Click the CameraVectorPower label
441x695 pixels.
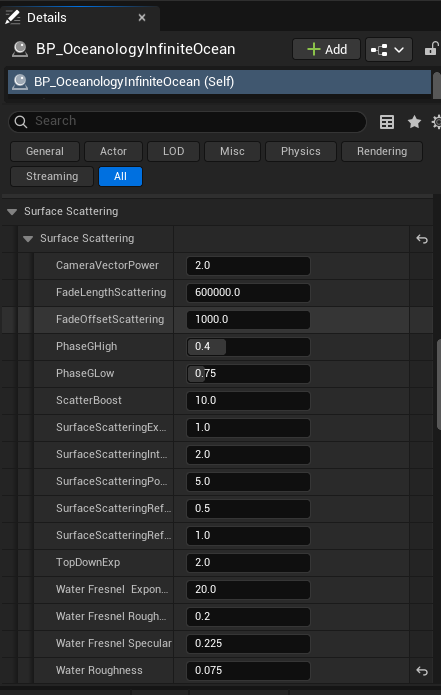[107, 266]
